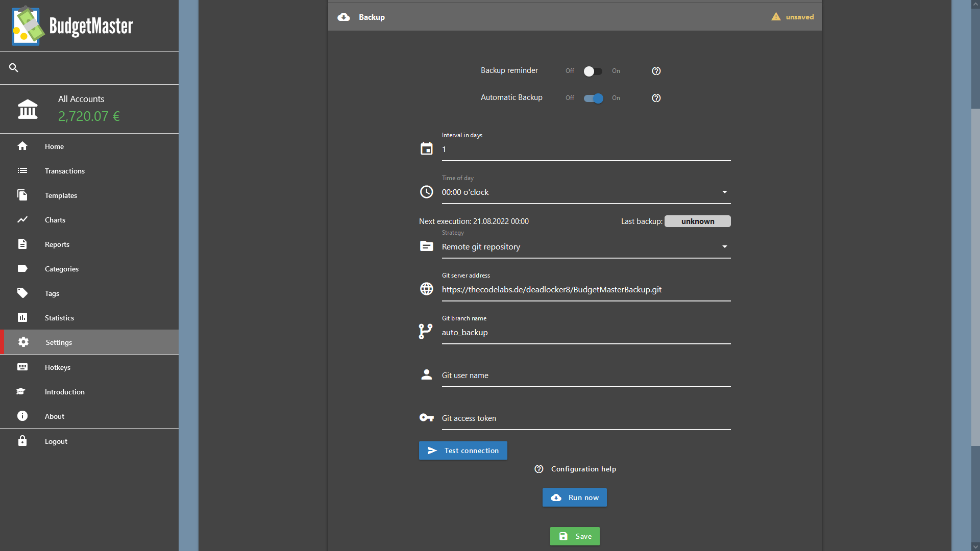Image resolution: width=980 pixels, height=551 pixels.
Task: Click the Categories label icon
Action: tap(22, 268)
